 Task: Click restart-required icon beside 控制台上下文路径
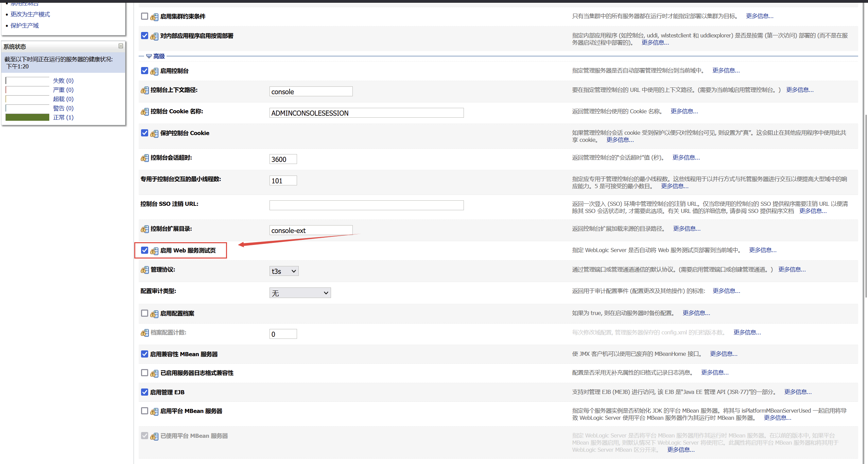[145, 90]
